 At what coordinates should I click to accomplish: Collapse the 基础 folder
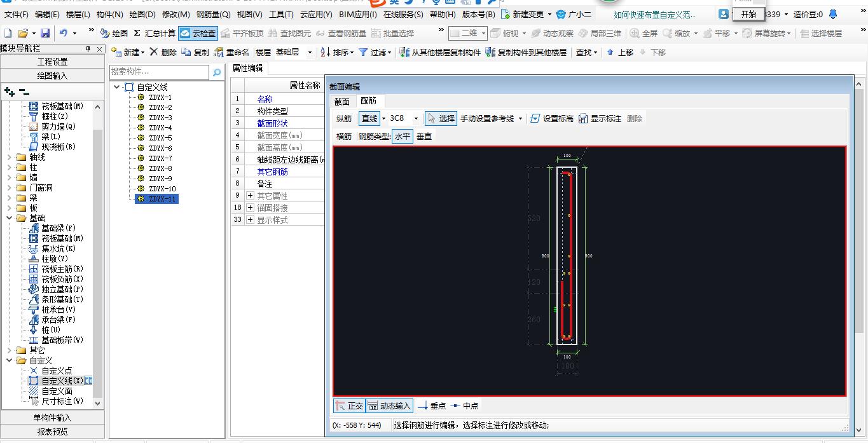10,218
